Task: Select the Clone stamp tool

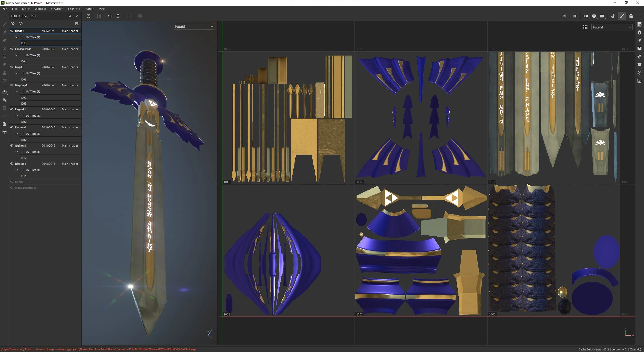Action: (4, 73)
